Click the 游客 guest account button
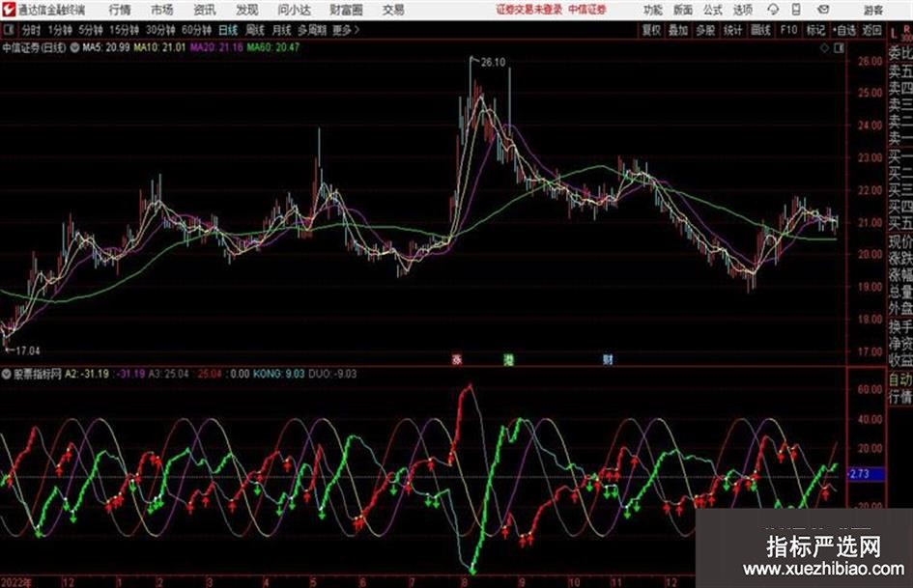The image size is (913, 588). tap(872, 10)
